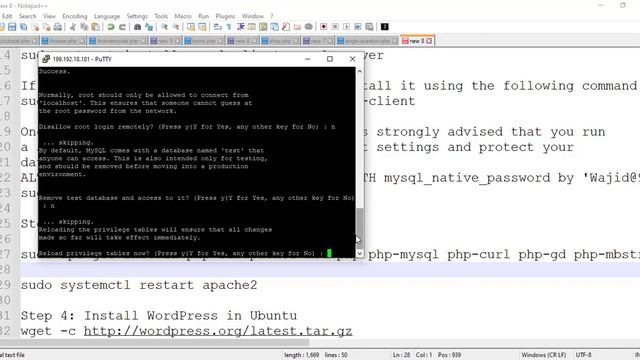Image resolution: width=640 pixels, height=360 pixels.
Task: Toggle Show All Characters pilcrow icon
Action: click(229, 27)
